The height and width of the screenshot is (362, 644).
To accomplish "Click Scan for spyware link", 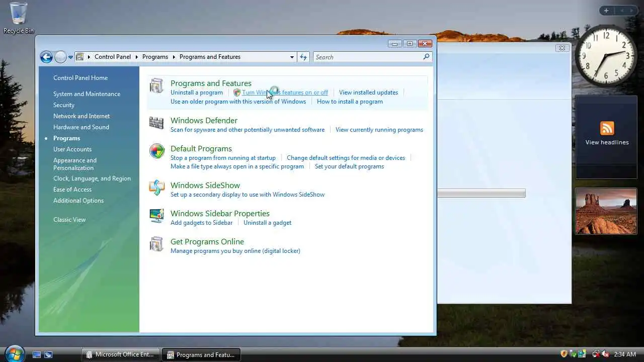I will pyautogui.click(x=248, y=130).
